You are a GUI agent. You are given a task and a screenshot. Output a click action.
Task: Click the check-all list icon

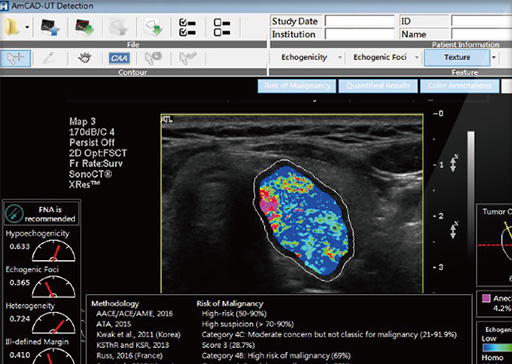coord(187,27)
